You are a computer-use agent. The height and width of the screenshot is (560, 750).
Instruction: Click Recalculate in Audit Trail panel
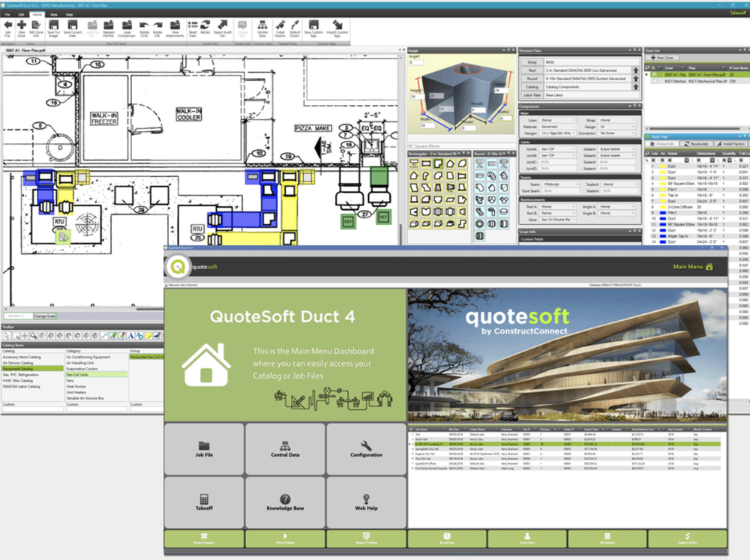click(x=695, y=143)
